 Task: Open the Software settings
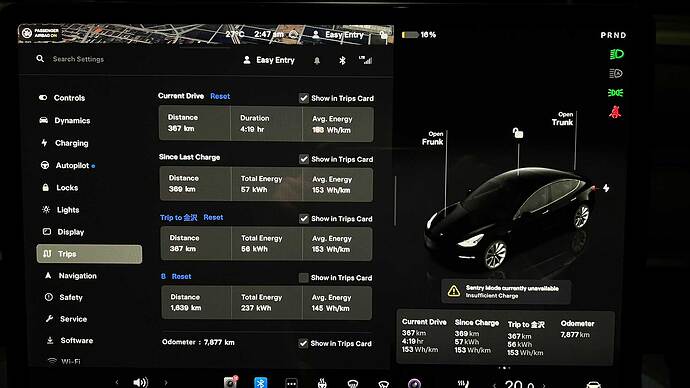click(x=70, y=340)
